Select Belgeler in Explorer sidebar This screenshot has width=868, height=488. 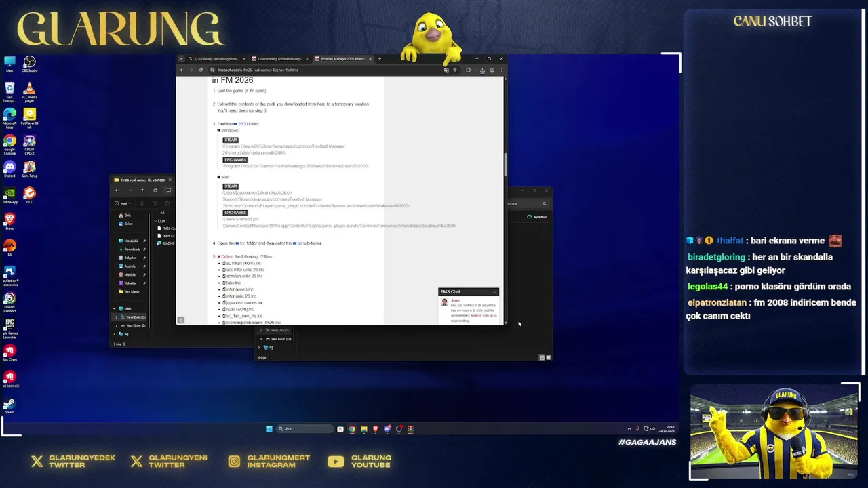(131, 258)
